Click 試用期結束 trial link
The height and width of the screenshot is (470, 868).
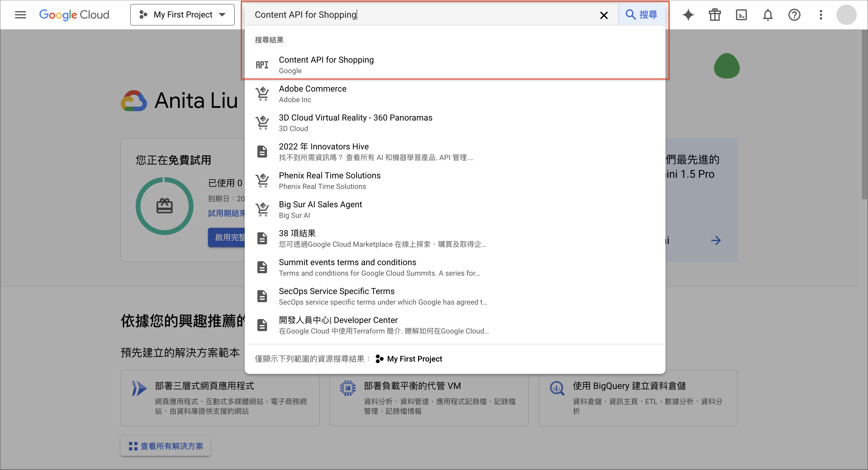[227, 214]
